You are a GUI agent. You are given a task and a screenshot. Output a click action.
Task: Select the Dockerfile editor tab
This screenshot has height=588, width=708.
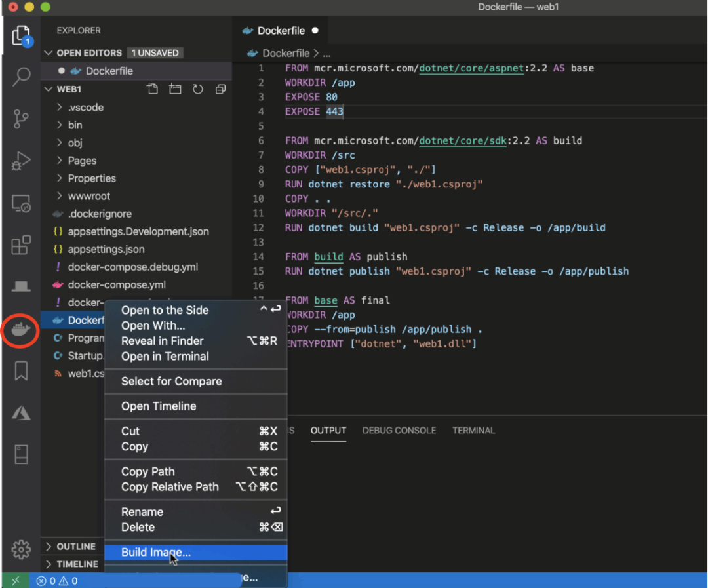pyautogui.click(x=280, y=31)
